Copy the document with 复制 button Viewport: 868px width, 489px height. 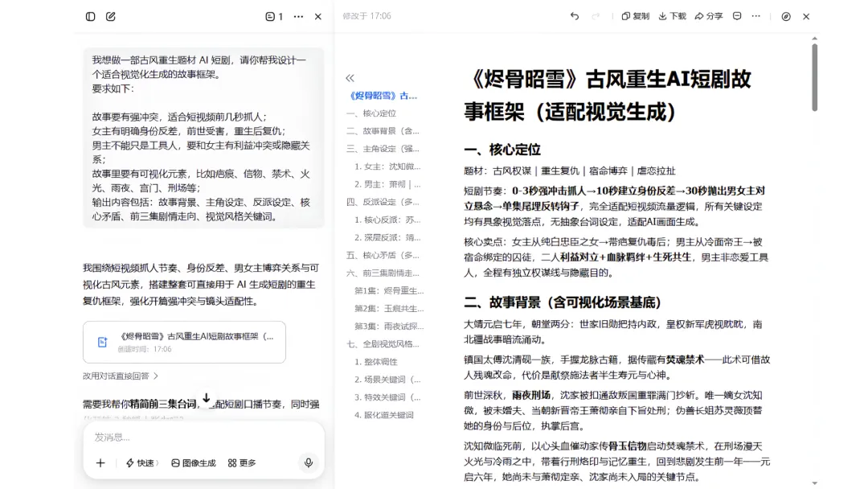(x=636, y=16)
